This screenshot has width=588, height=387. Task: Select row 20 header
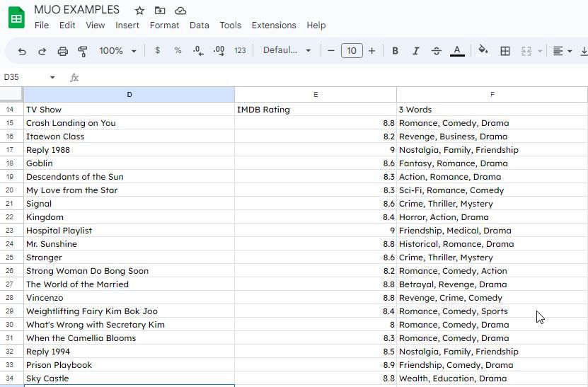coord(11,190)
